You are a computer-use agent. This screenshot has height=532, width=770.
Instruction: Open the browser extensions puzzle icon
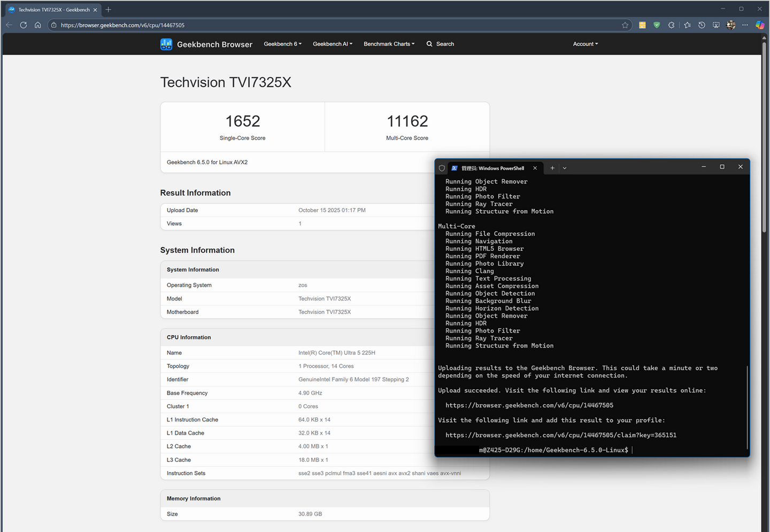[672, 25]
